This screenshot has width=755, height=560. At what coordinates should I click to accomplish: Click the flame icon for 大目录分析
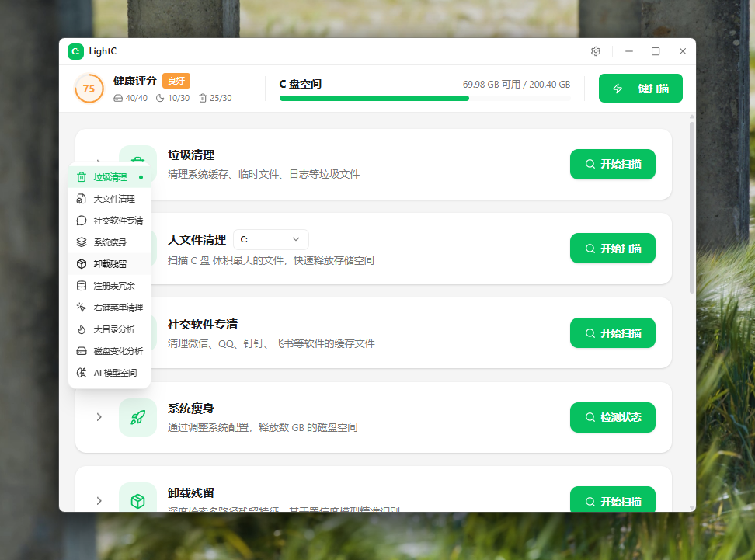point(82,329)
